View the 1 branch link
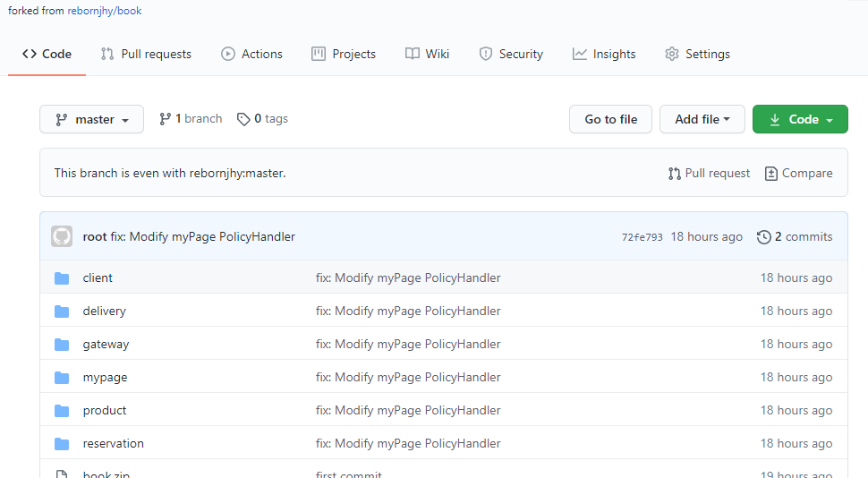868x478 pixels. pyautogui.click(x=191, y=118)
